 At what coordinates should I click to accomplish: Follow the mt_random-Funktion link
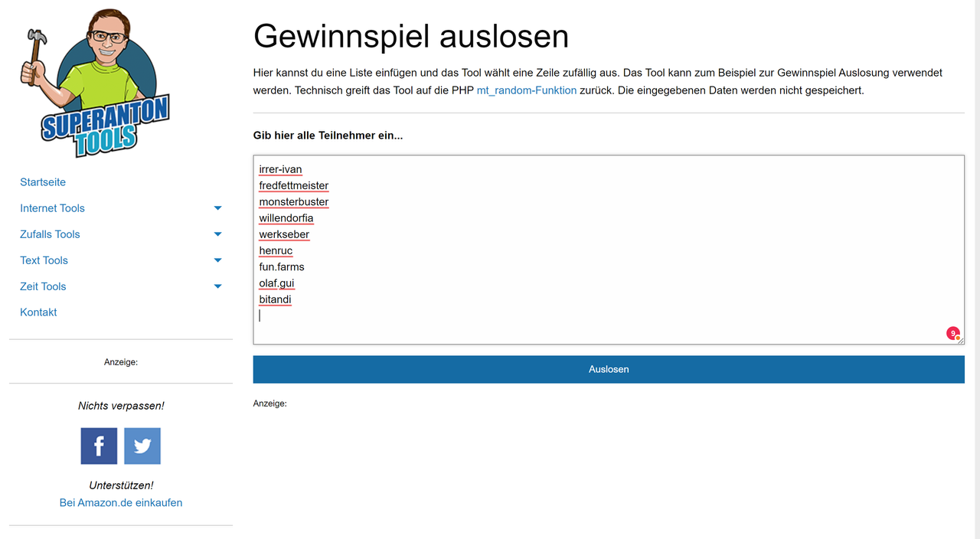pos(527,90)
